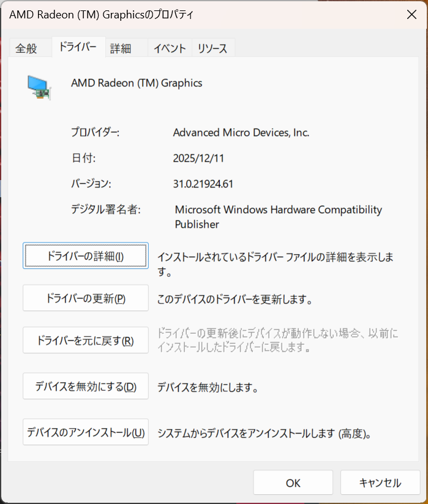Click the driver date 2025/12/11 value
The height and width of the screenshot is (504, 428).
coord(199,158)
